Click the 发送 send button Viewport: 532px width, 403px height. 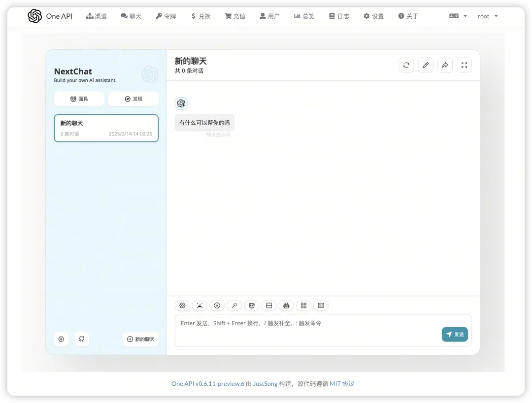(x=455, y=334)
